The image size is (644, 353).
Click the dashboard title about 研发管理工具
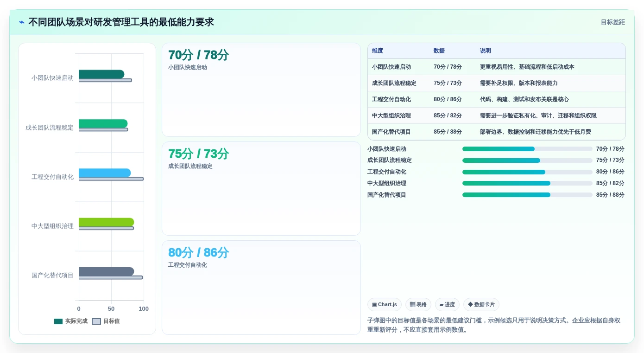pyautogui.click(x=121, y=22)
